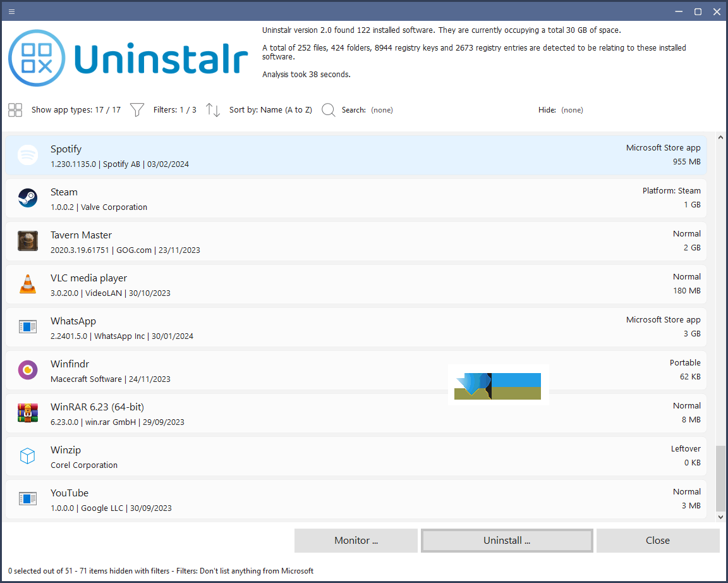Click the Close button
Viewport: 728px width, 583px height.
pyautogui.click(x=658, y=540)
